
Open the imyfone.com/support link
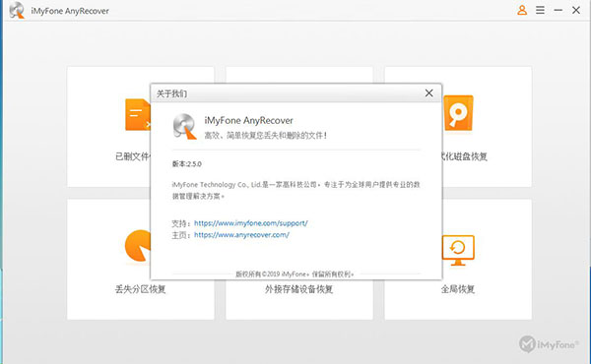point(250,223)
